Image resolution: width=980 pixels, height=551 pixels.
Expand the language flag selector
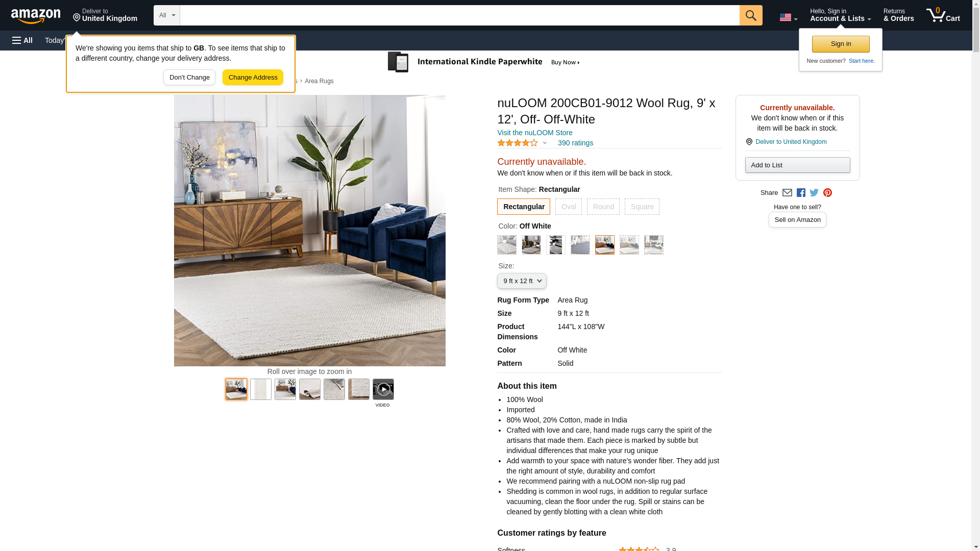pyautogui.click(x=788, y=17)
